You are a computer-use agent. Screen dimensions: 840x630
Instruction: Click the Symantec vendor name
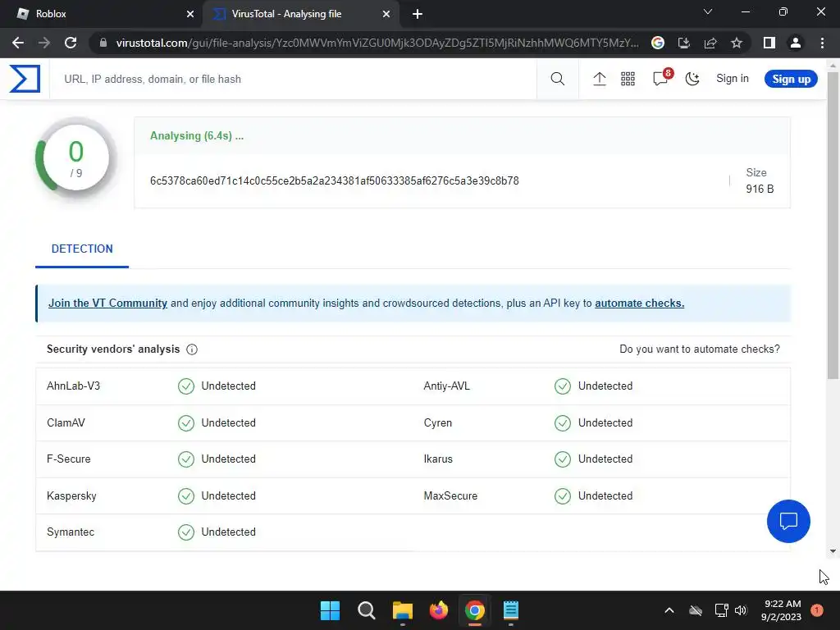pyautogui.click(x=71, y=532)
